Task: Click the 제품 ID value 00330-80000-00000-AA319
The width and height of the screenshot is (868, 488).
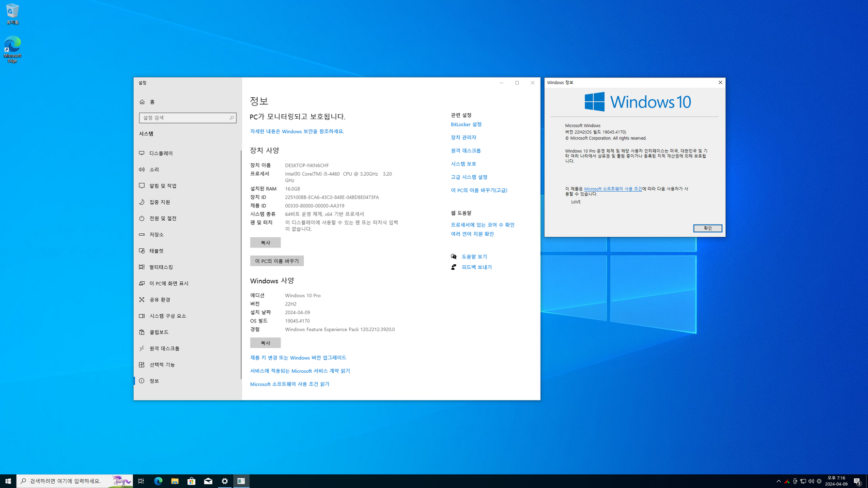Action: point(315,206)
